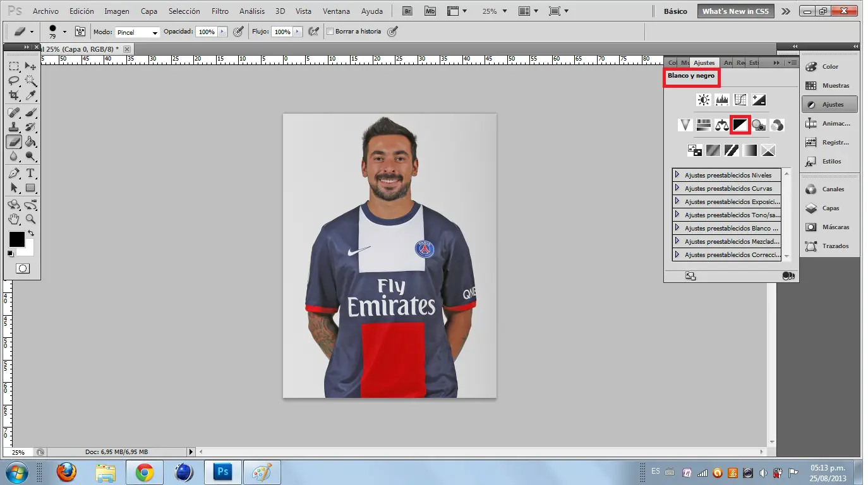Screen dimensions: 868x485
Task: Toggle the brush panel button
Action: pyautogui.click(x=80, y=31)
